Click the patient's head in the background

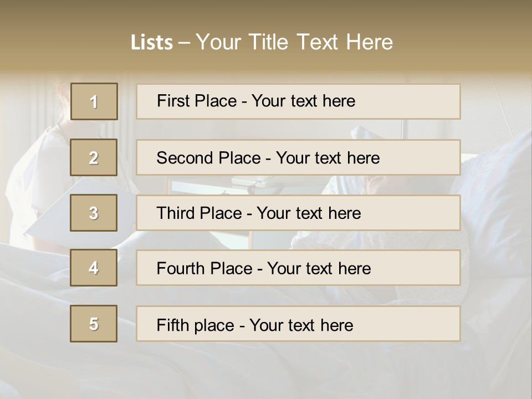(x=382, y=184)
